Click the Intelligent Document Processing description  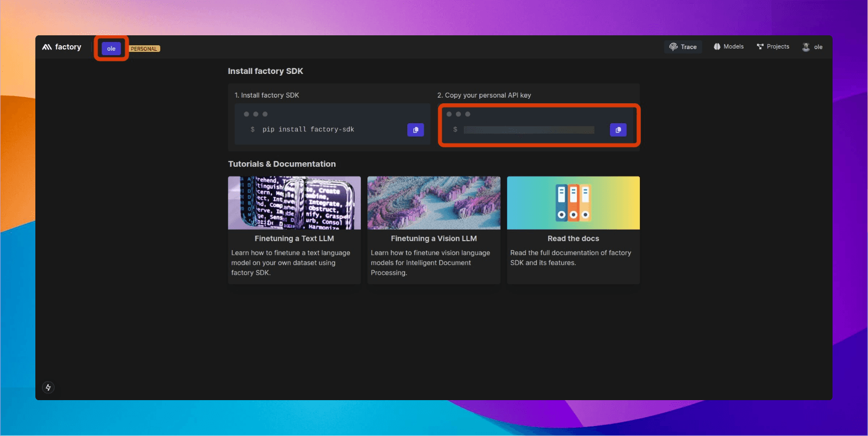click(430, 263)
